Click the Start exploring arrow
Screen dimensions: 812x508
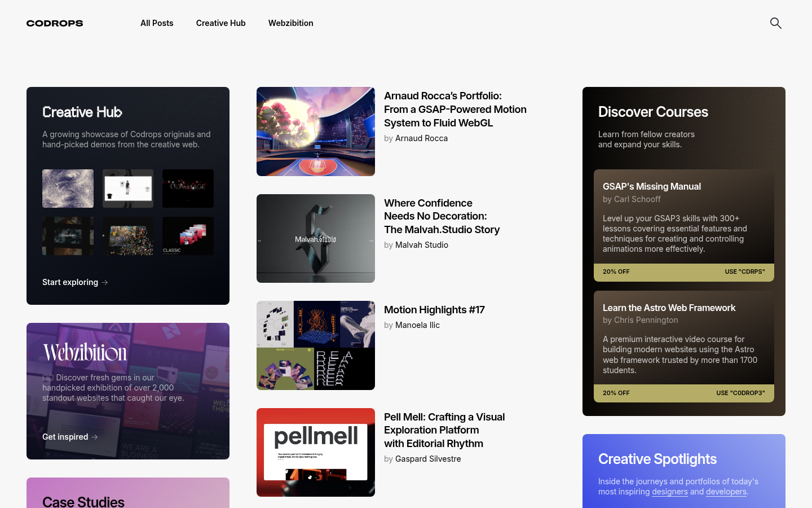click(105, 282)
